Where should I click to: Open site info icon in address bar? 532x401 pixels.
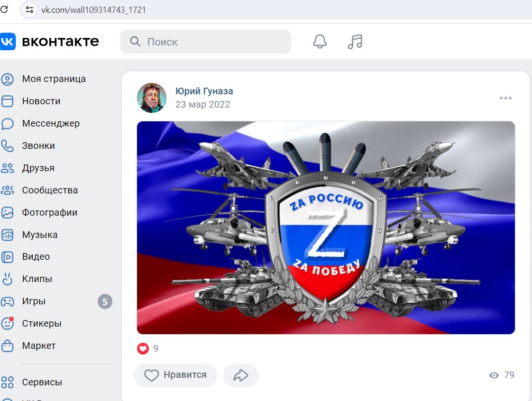(x=29, y=9)
